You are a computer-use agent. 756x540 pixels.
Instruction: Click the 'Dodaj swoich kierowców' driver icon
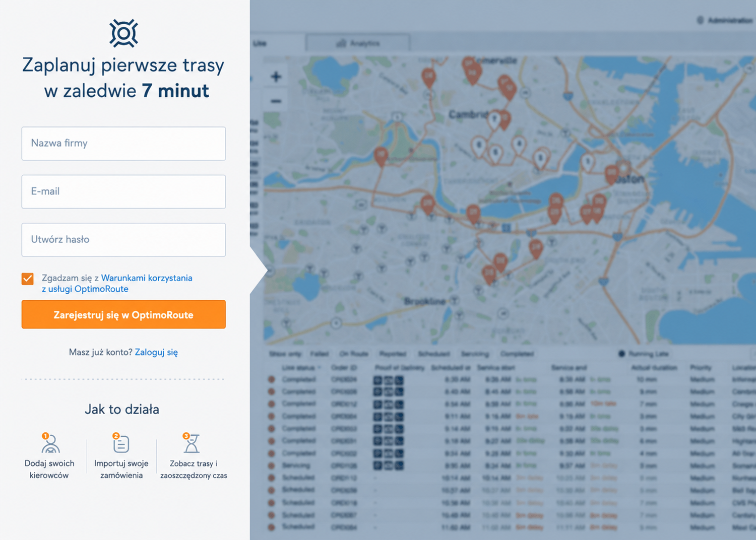(50, 443)
